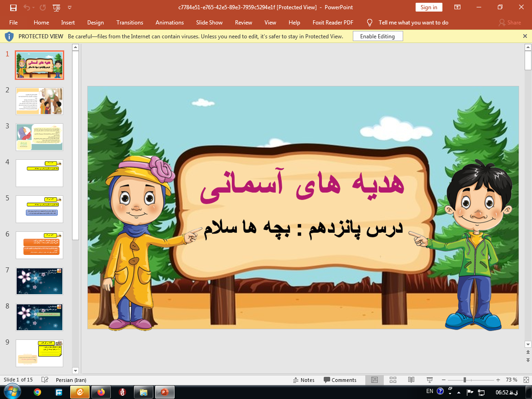Screen dimensions: 532x399
Task: Click the Sign in button
Action: point(429,7)
